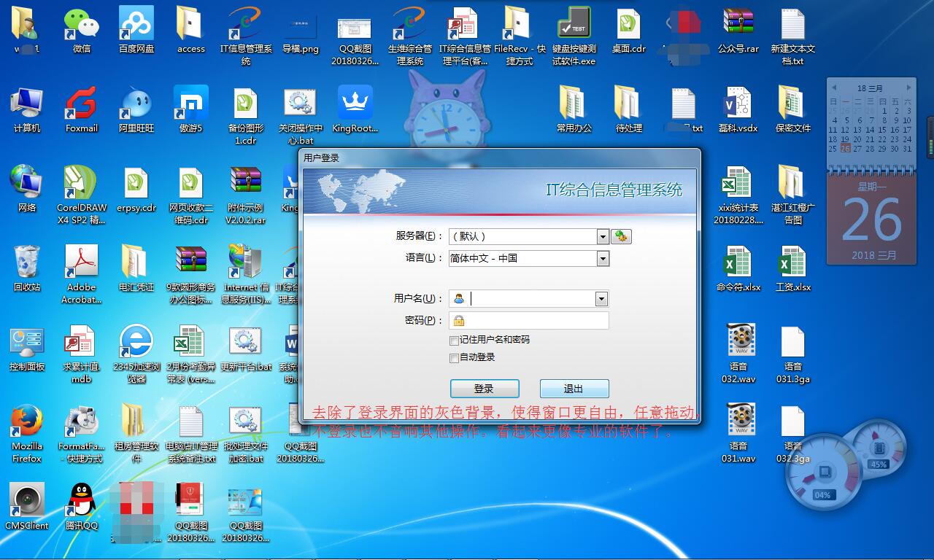Select the 桌面.cdr file icon
This screenshot has width=934, height=560.
coord(629,31)
